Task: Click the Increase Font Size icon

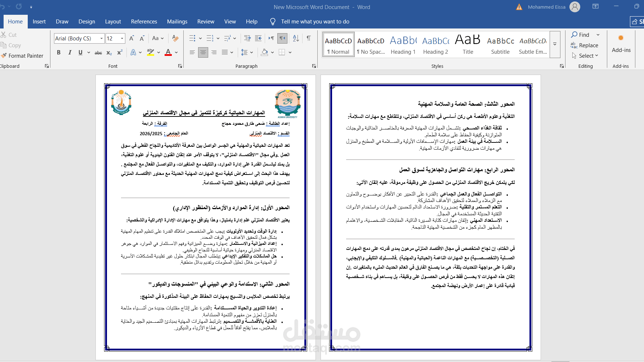Action: (x=132, y=38)
